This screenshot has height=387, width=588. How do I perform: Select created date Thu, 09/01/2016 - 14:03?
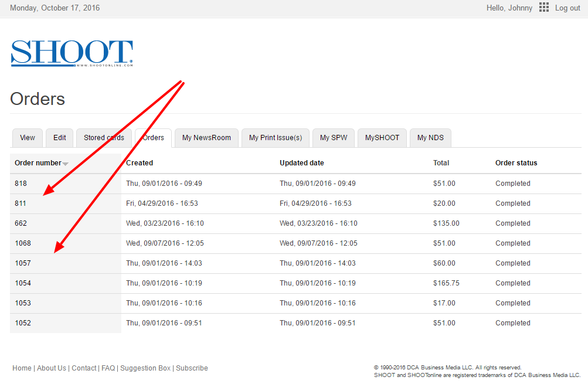164,263
